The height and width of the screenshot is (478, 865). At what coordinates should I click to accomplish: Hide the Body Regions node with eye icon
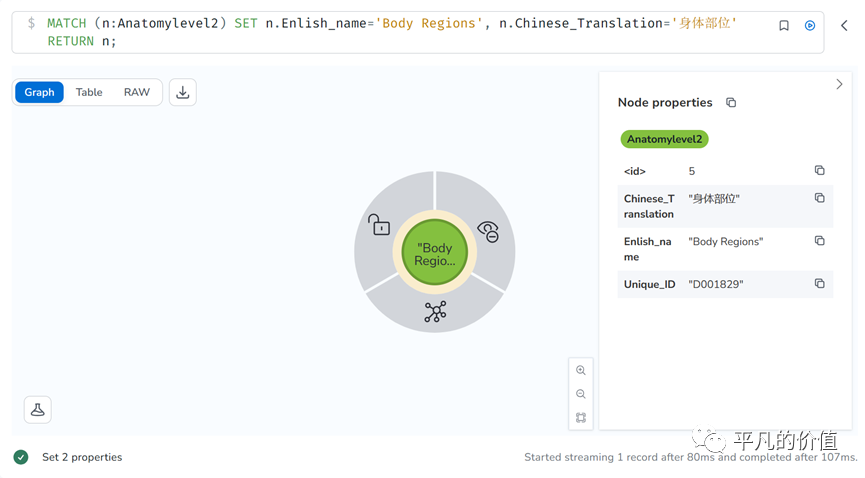coord(488,231)
